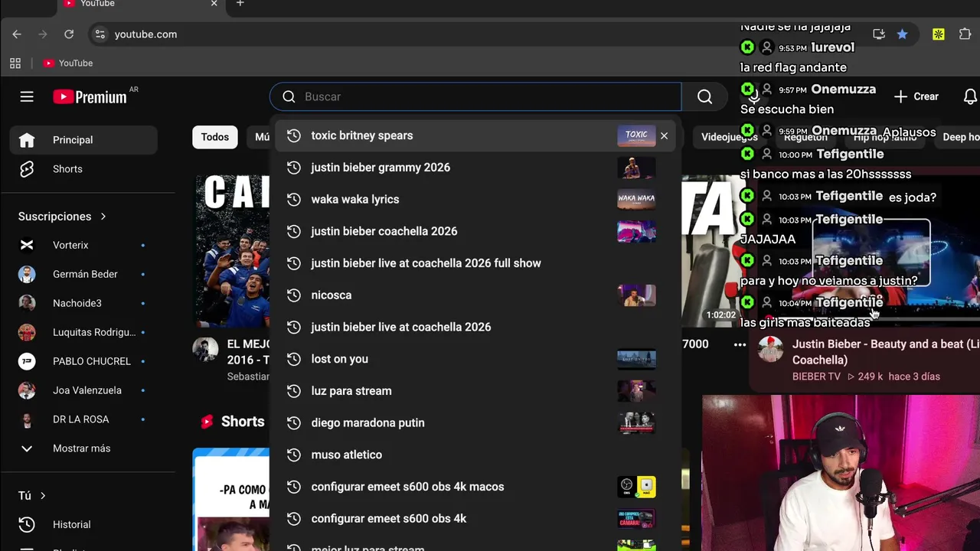Click the install app icon in address bar
This screenshot has height=551, width=980.
click(879, 34)
